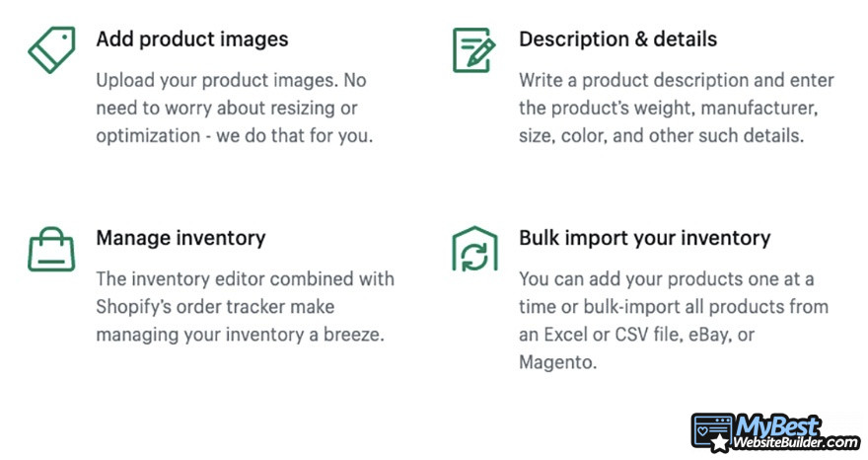Click the inventory editor description paragraph
868x460 pixels.
tap(245, 306)
